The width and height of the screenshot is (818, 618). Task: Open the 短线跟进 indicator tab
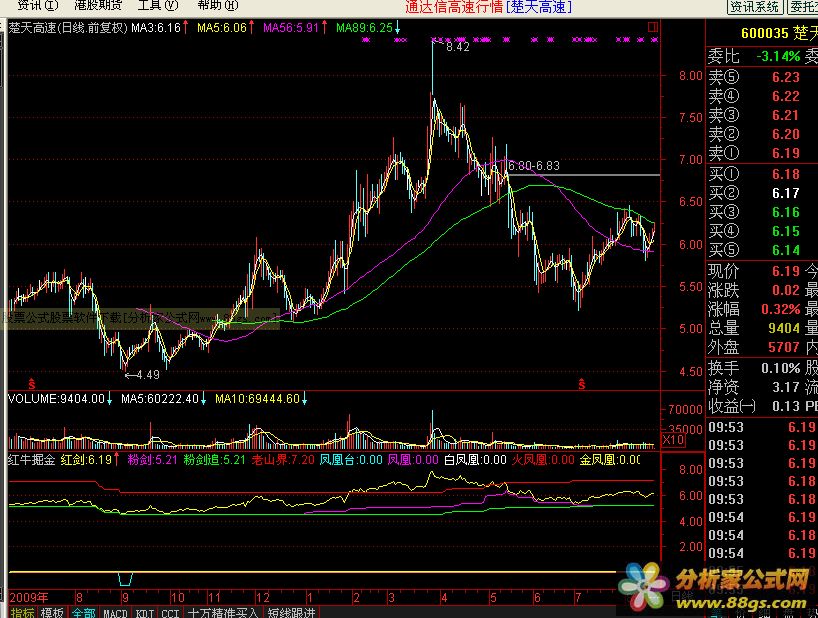[x=292, y=612]
